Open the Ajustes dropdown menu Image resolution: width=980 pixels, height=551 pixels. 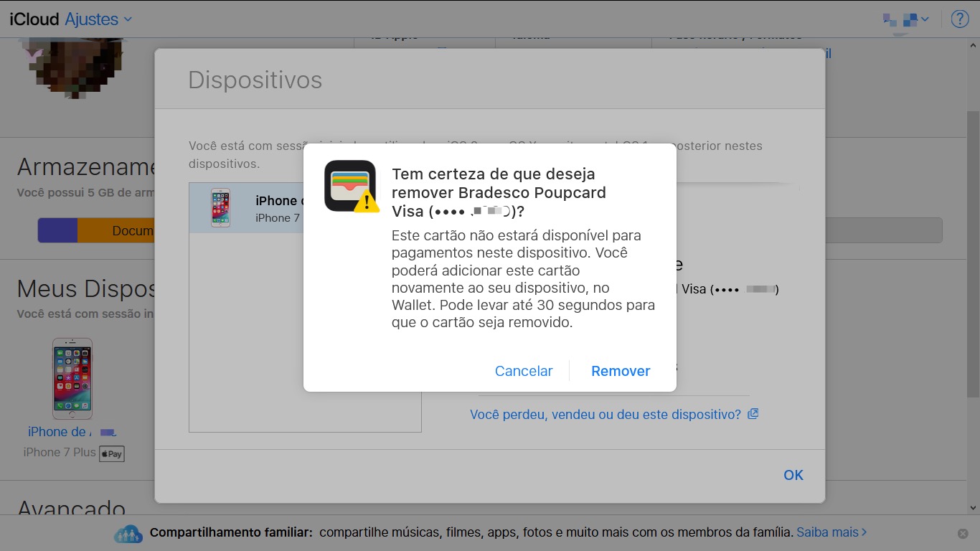point(99,19)
